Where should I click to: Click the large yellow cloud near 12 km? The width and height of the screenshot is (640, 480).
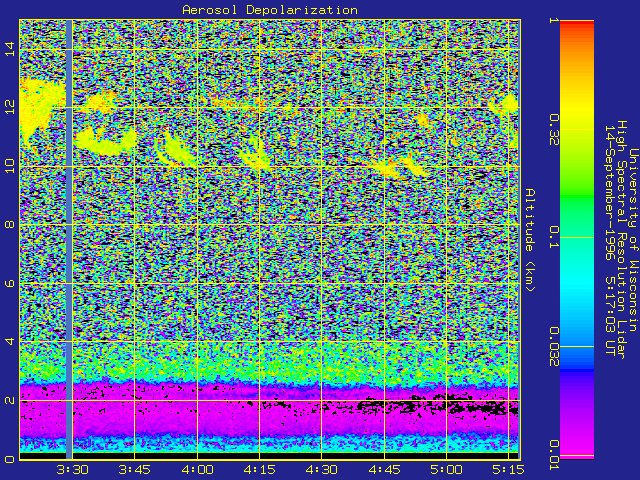(39, 108)
